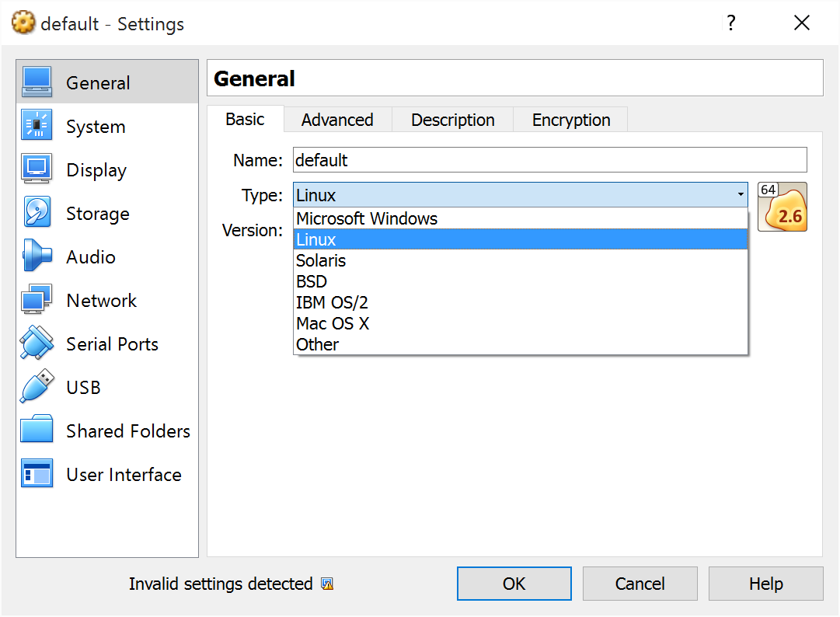Pick Solaris from the Type list

pos(321,261)
